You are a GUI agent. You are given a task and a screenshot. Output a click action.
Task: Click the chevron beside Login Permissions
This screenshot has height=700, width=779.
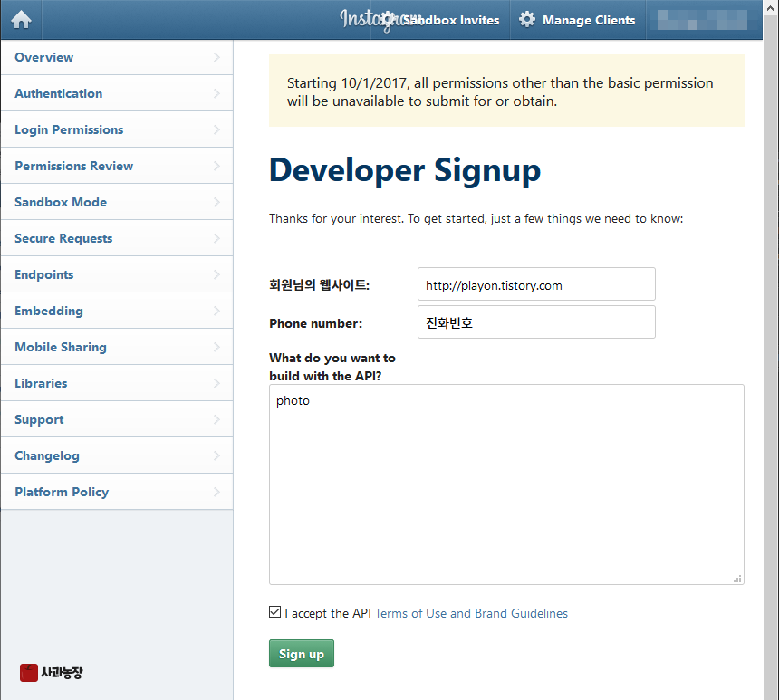pos(216,129)
